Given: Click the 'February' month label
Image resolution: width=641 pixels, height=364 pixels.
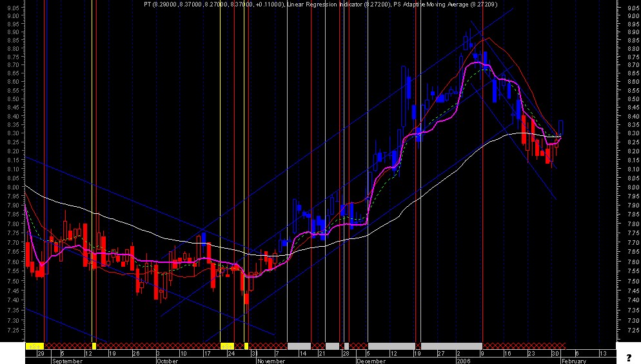Looking at the screenshot, I should point(574,361).
